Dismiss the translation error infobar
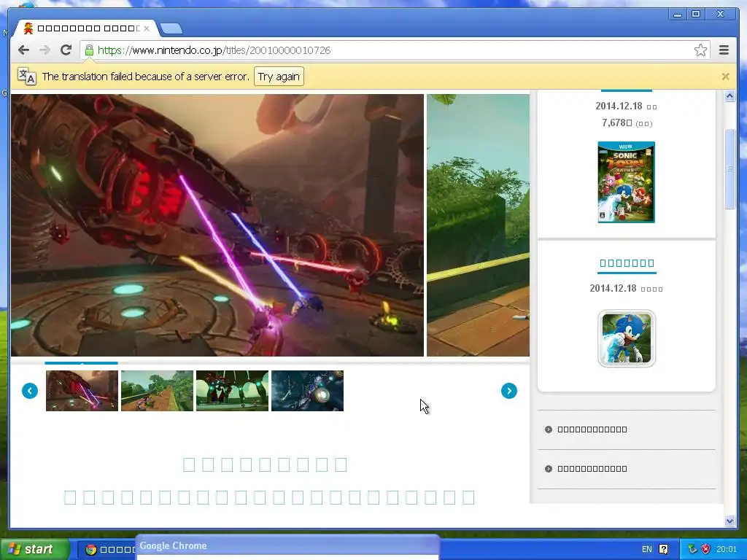 click(x=726, y=76)
